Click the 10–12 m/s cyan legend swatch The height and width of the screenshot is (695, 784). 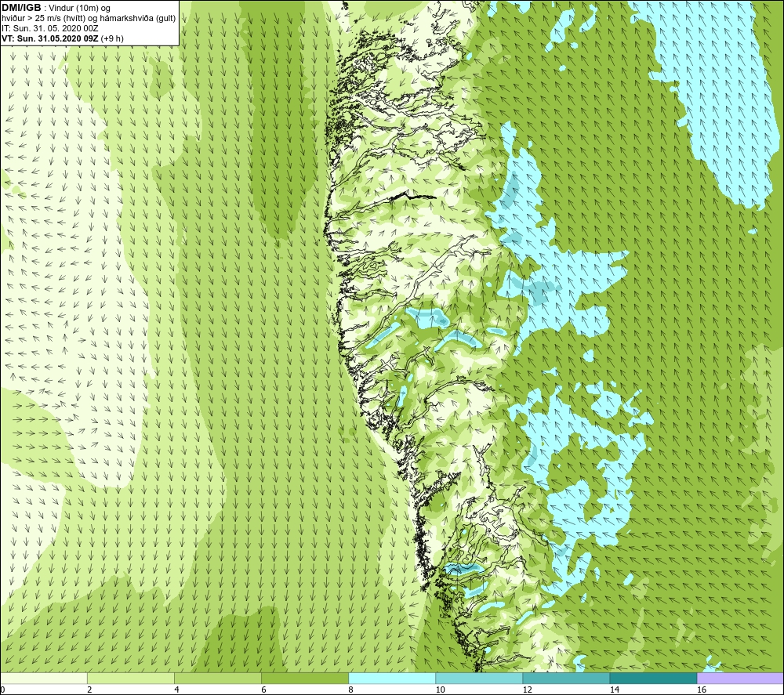click(x=478, y=678)
